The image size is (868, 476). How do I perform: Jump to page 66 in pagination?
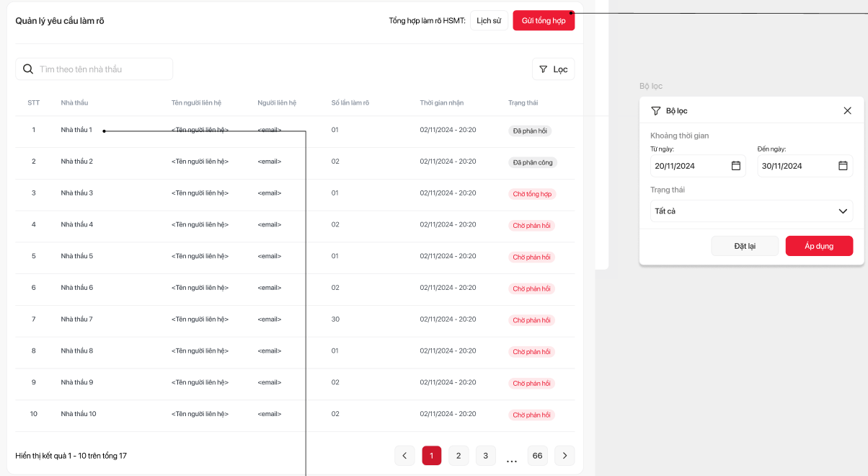click(537, 456)
